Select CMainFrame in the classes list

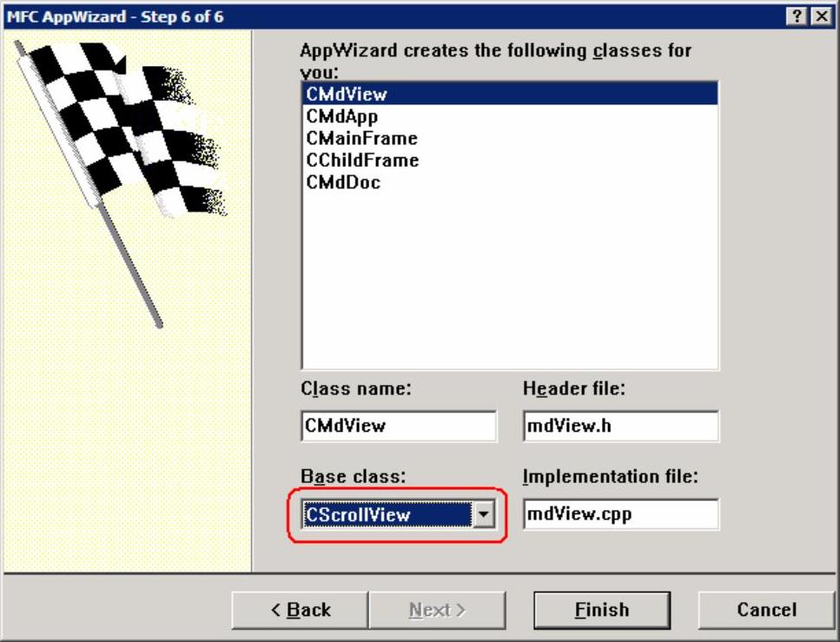click(x=509, y=138)
